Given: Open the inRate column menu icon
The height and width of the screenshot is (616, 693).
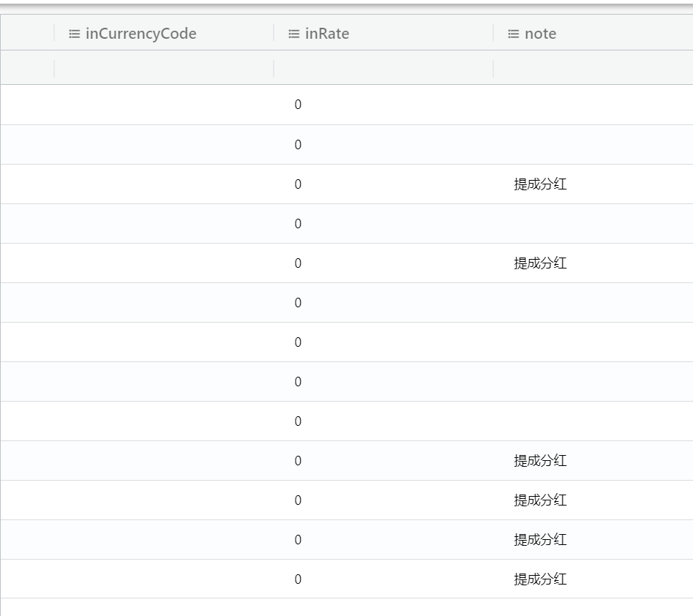Looking at the screenshot, I should pyautogui.click(x=293, y=34).
